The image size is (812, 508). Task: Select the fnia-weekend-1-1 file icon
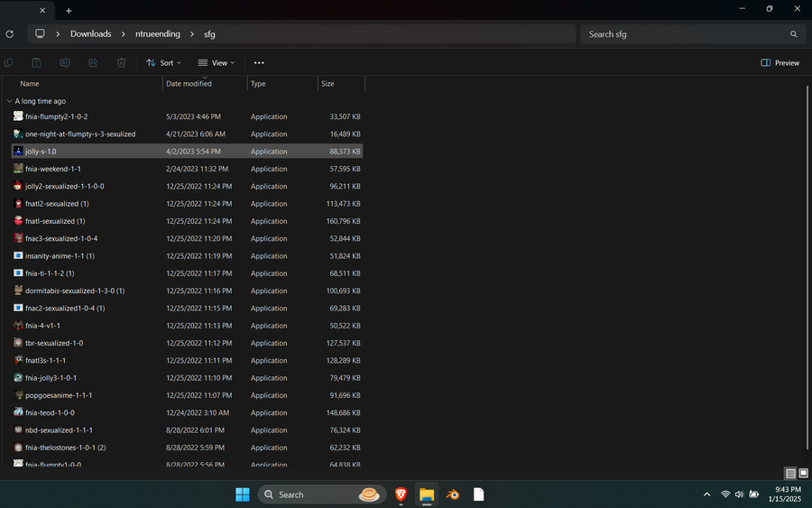(x=18, y=169)
